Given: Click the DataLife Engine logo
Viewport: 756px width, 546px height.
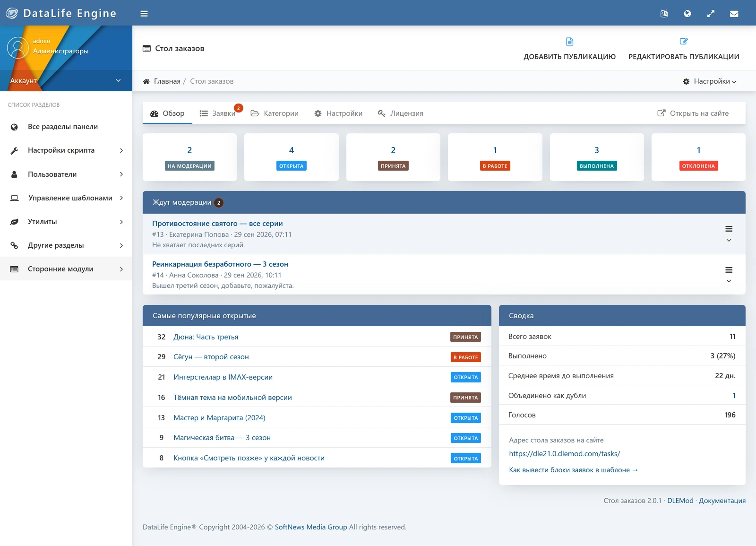Looking at the screenshot, I should 61,13.
